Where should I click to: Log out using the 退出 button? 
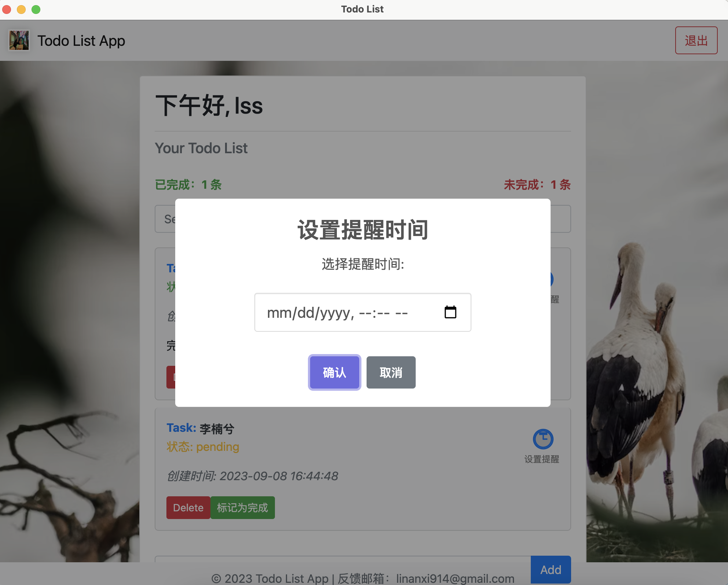tap(696, 40)
